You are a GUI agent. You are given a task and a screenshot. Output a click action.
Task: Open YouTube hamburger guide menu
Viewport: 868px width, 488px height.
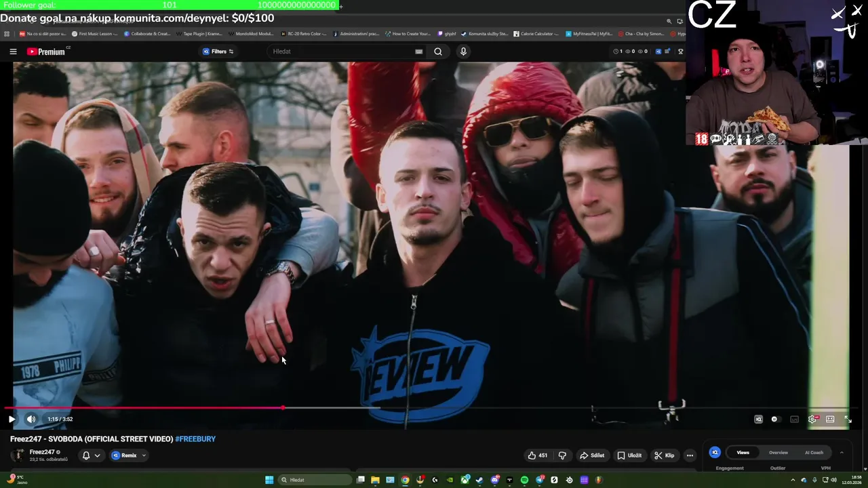13,52
